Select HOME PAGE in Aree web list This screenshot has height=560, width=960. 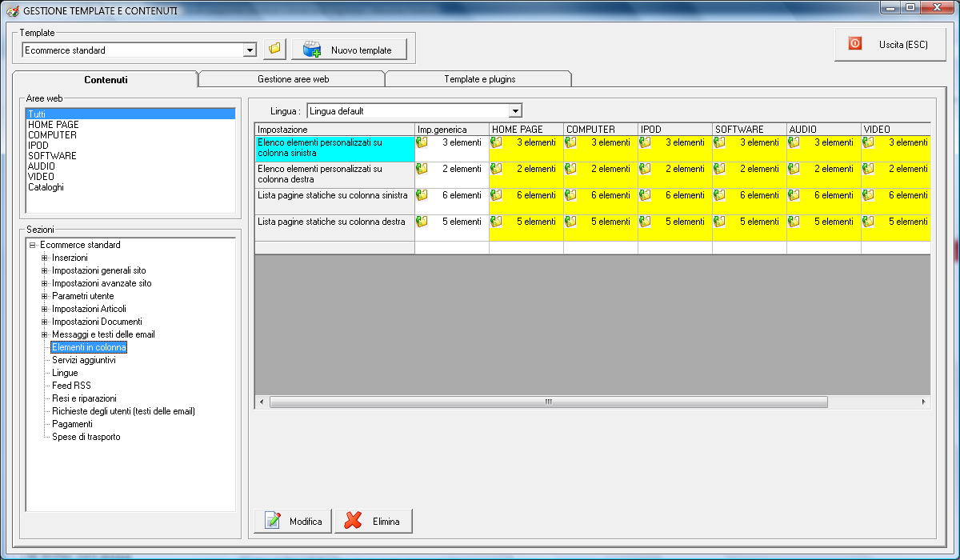click(130, 125)
